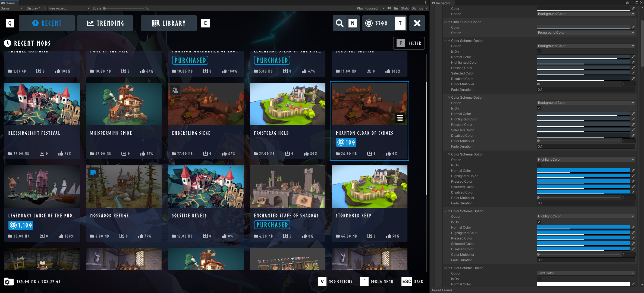Open the Frostcrag Hold thumbnail
This screenshot has width=644, height=293.
[x=288, y=104]
